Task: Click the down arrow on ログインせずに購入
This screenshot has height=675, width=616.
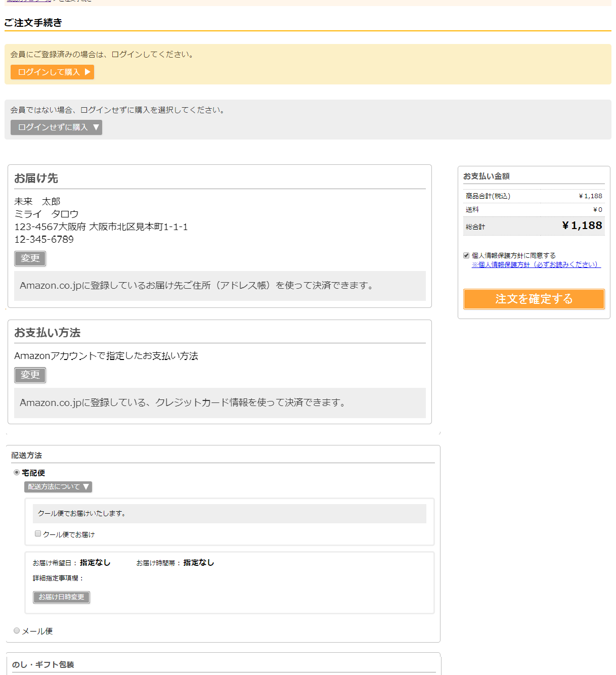Action: (96, 127)
